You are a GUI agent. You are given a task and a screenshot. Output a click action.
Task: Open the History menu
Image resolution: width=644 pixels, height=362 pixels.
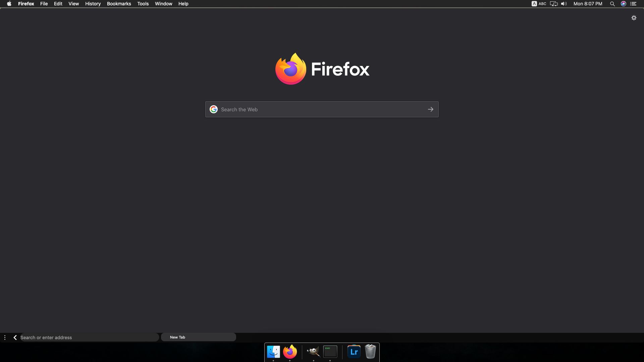coord(93,4)
